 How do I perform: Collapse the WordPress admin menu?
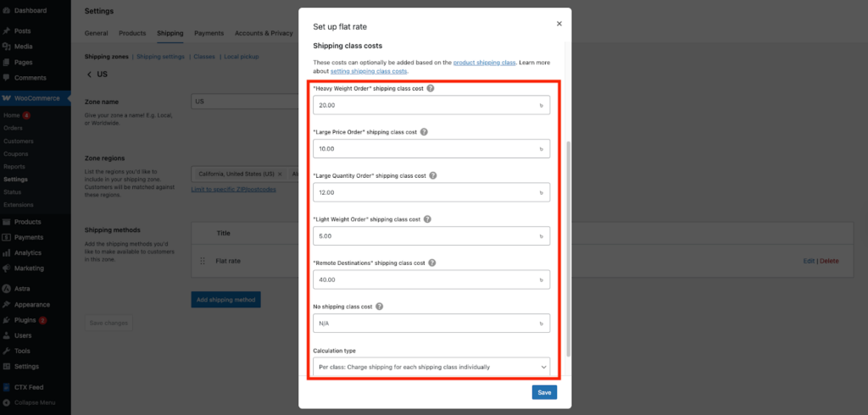pyautogui.click(x=36, y=402)
